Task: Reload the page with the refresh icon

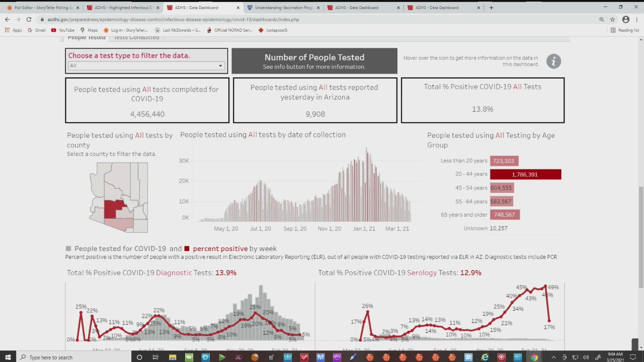Action: 29,20
